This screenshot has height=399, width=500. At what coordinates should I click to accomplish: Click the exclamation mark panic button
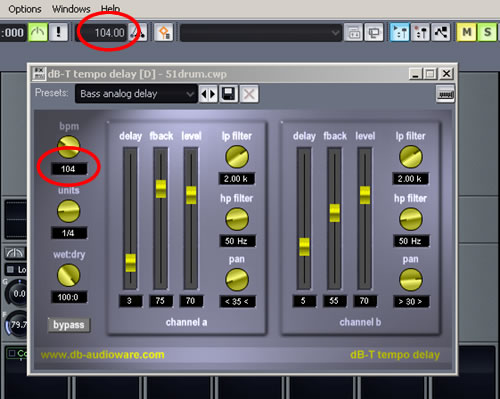(x=59, y=32)
